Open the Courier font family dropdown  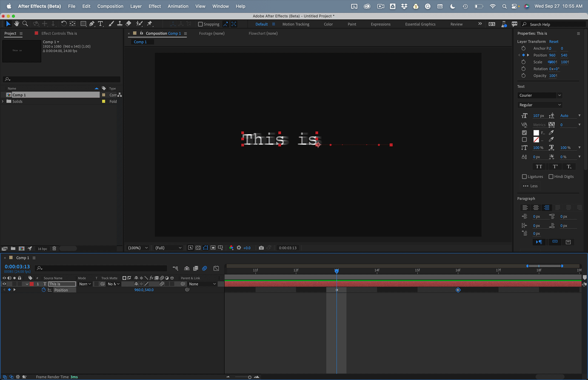539,95
